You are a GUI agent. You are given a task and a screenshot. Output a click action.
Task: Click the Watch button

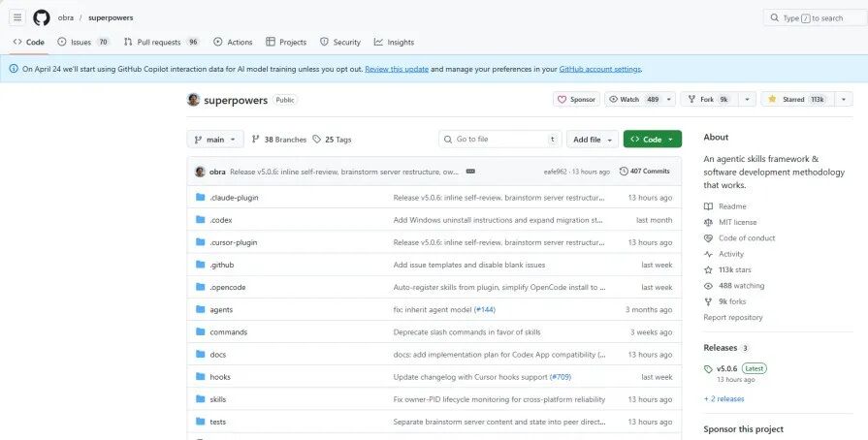tap(634, 100)
